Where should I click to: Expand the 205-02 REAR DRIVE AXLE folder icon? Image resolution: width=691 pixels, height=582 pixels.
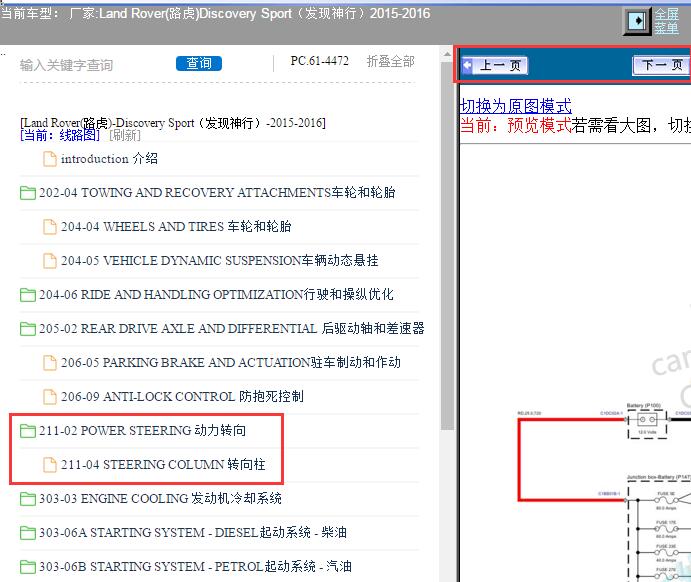pos(28,328)
